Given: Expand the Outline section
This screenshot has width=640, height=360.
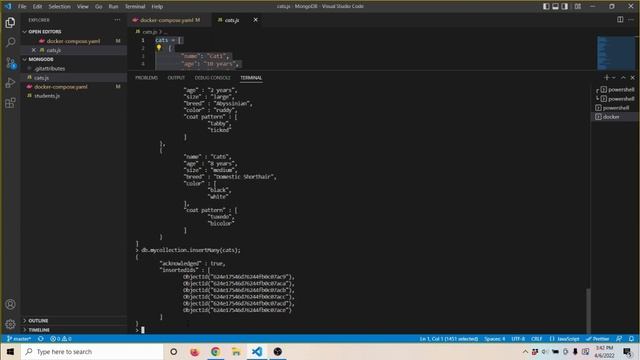Looking at the screenshot, I should (73, 320).
